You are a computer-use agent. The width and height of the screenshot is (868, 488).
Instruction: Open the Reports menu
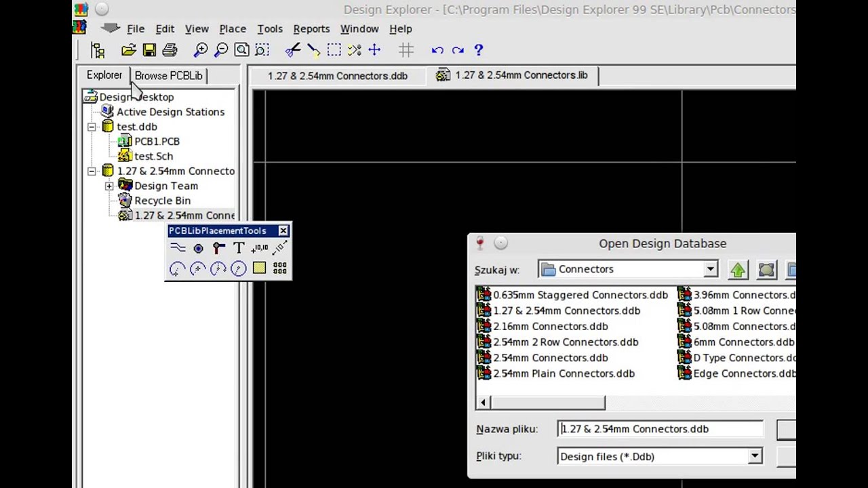click(x=311, y=28)
